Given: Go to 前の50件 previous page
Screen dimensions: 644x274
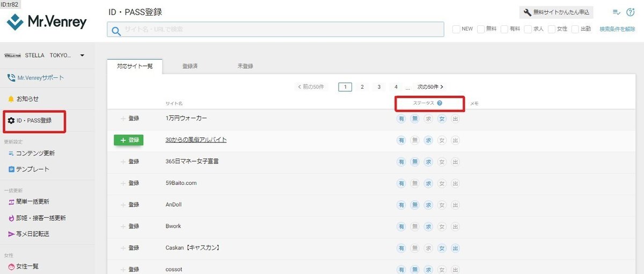Looking at the screenshot, I should pos(311,87).
